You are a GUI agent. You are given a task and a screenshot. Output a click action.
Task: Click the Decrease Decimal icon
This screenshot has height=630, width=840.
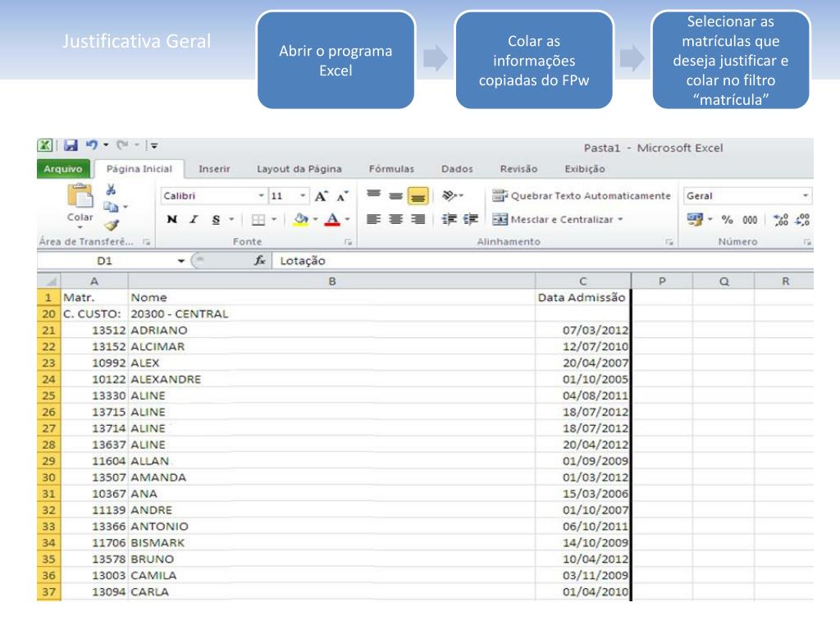point(802,220)
